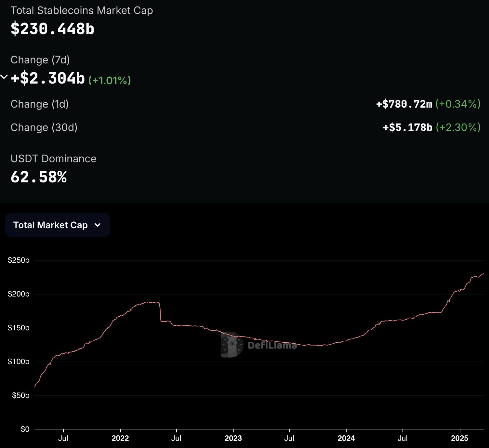This screenshot has width=489, height=448.
Task: Click the $0 y-axis label
Action: click(x=25, y=429)
